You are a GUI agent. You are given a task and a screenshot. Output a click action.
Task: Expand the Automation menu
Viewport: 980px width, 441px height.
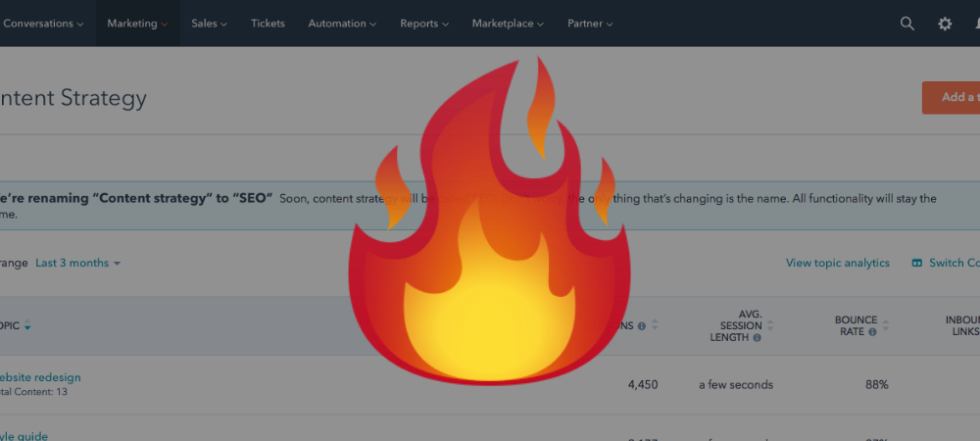[342, 24]
